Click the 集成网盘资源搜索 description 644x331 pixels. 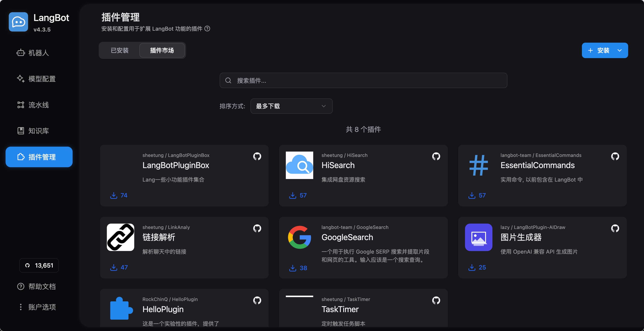pyautogui.click(x=343, y=180)
